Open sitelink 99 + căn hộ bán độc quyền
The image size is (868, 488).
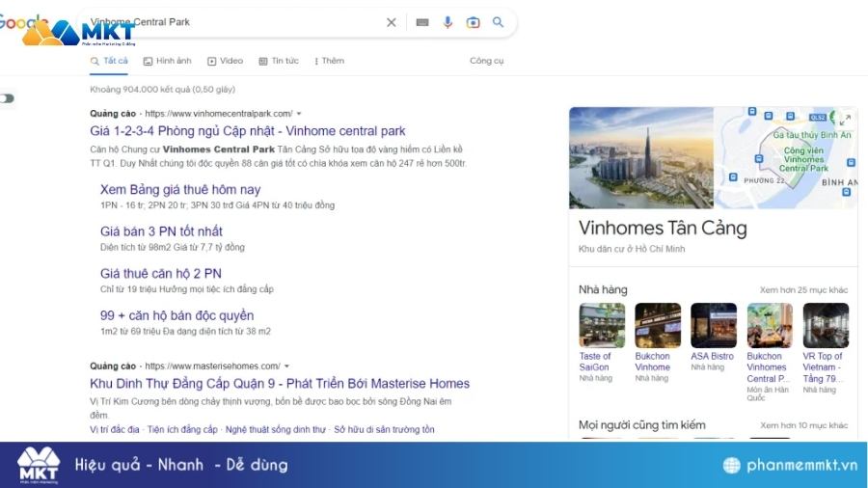tap(176, 315)
